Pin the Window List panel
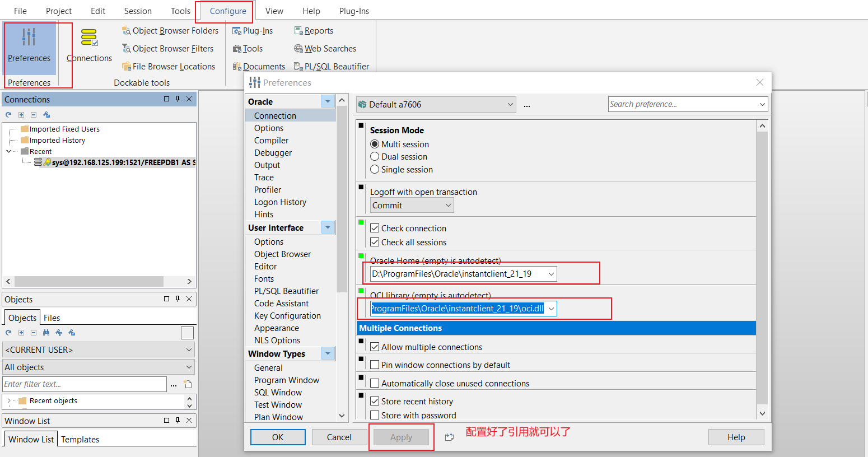The image size is (868, 457). coord(178,421)
